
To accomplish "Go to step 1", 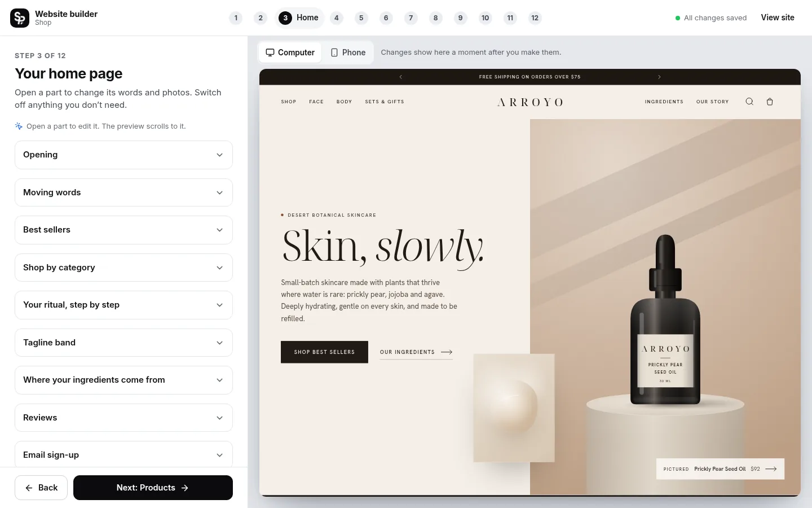I will coord(236,18).
